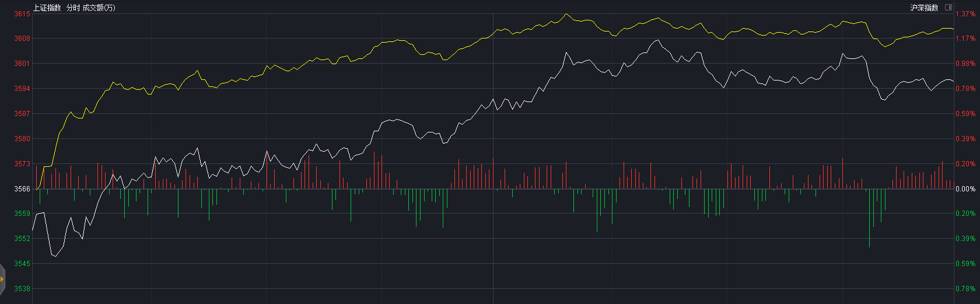The width and height of the screenshot is (980, 304).
Task: Select the 成交额(万) indicator label
Action: (99, 8)
